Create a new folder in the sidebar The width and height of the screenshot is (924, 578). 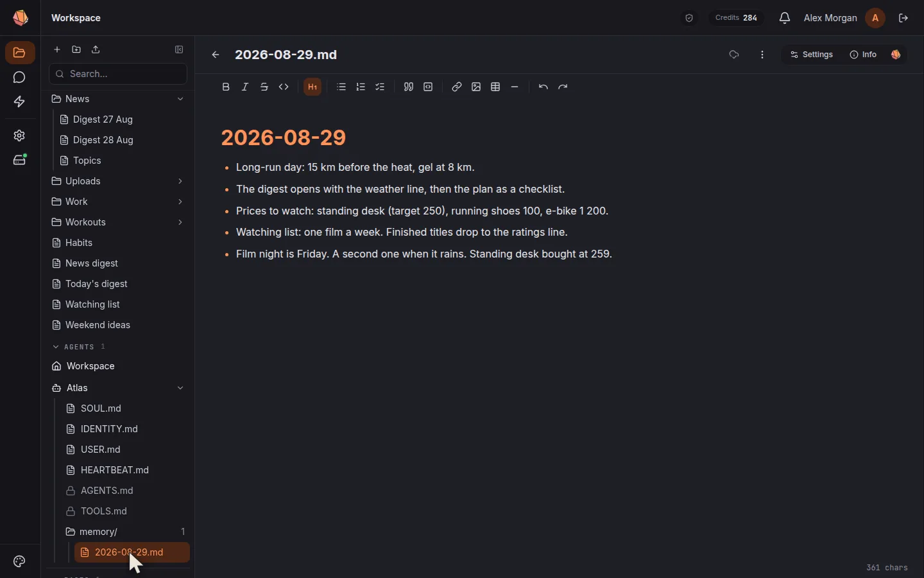point(76,49)
